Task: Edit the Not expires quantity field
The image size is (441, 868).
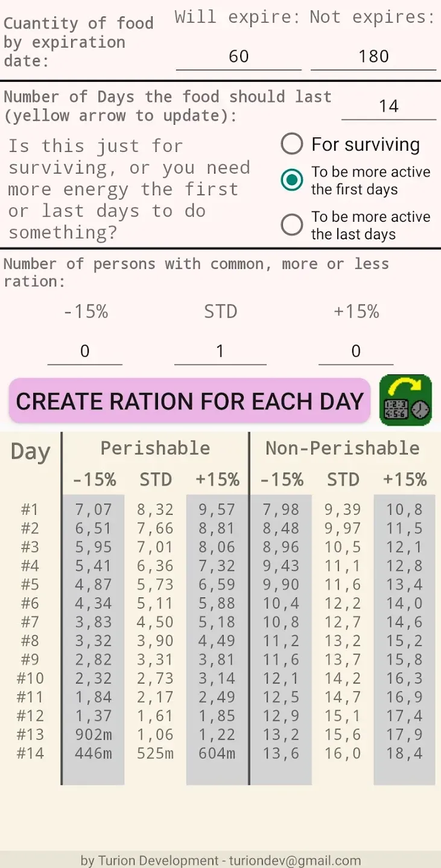Action: [x=373, y=57]
